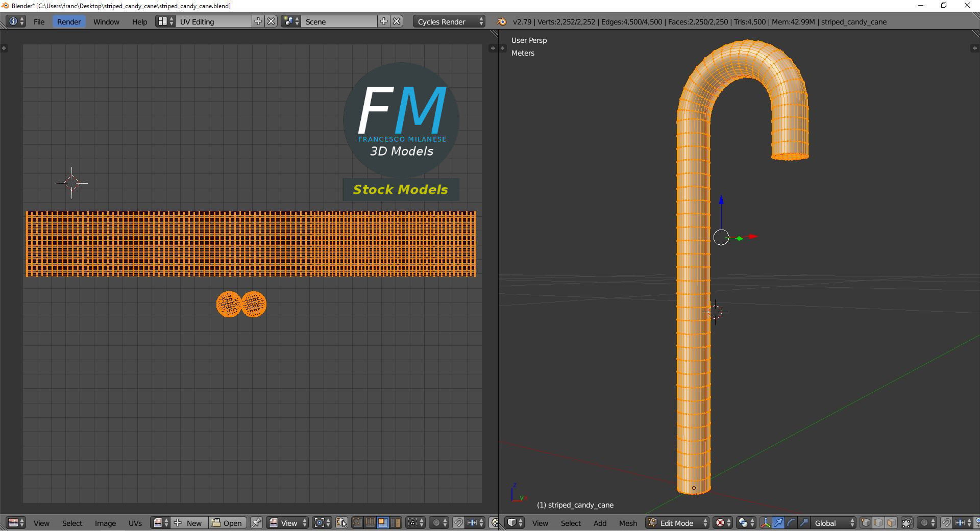Open the Edit Mode dropdown
The image size is (980, 531).
click(677, 523)
